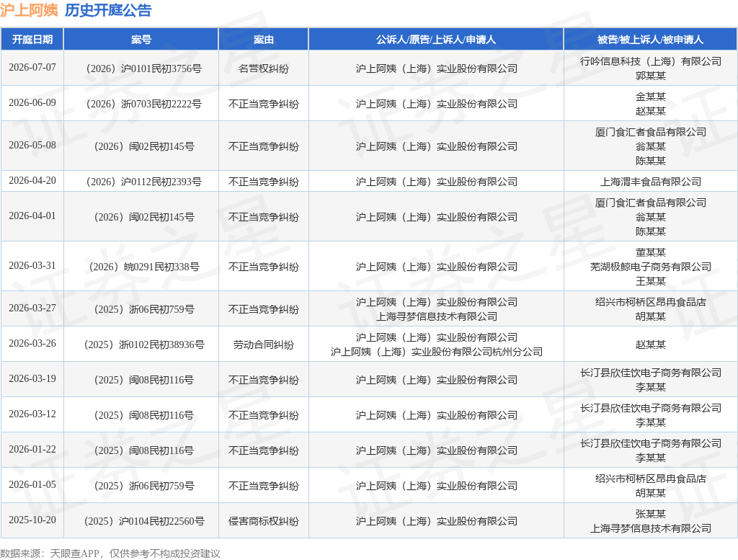The height and width of the screenshot is (560, 738).
Task: Click the 2026-04-20 hearing date cell
Action: (x=32, y=181)
